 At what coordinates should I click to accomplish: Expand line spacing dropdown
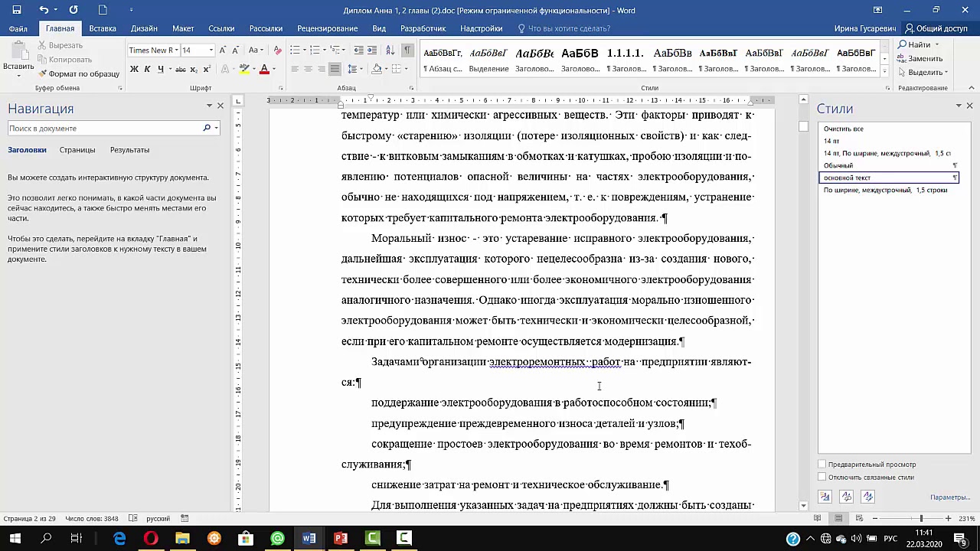(x=361, y=69)
